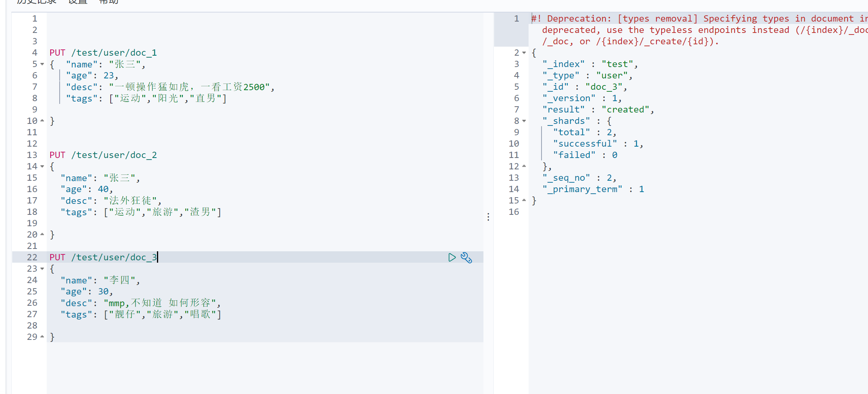Click line number 22 in editor gutter
868x394 pixels.
coord(32,257)
